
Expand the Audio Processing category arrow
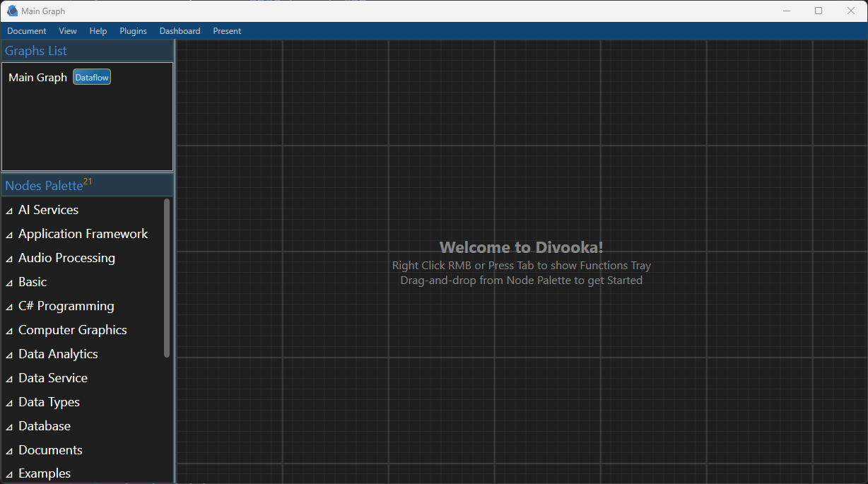[9, 259]
